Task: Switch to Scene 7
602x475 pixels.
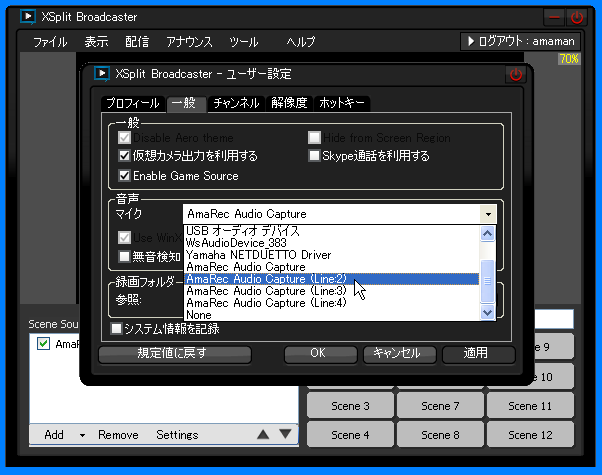Action: [440, 406]
